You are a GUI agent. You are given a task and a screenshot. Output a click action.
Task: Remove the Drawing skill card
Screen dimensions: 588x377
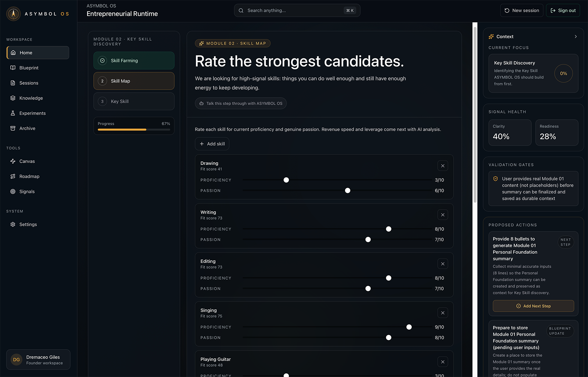(x=443, y=166)
